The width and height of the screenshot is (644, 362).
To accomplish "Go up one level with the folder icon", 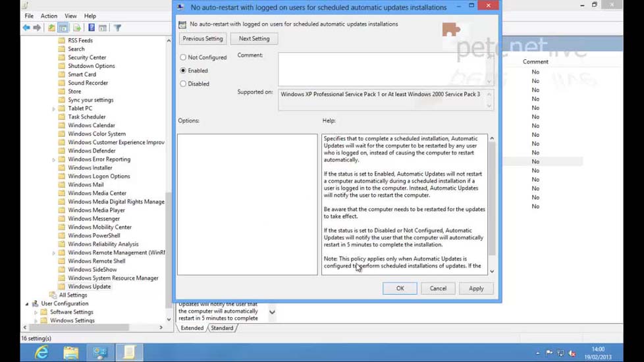I will tap(51, 28).
